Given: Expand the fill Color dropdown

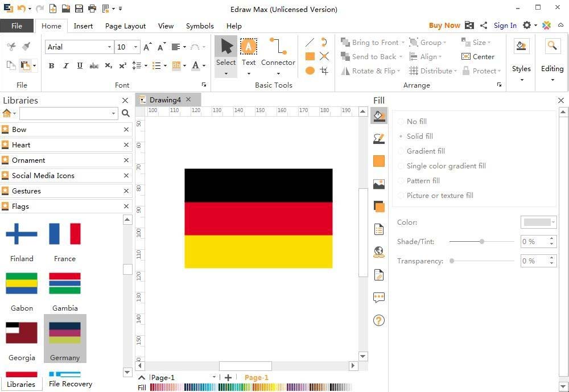Looking at the screenshot, I should pos(553,222).
